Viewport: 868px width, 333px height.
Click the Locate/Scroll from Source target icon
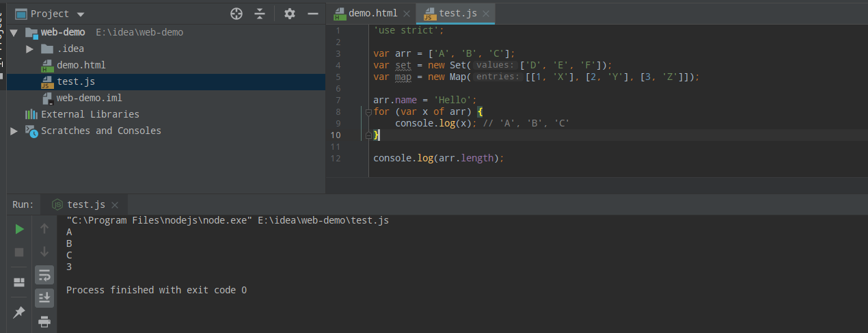tap(236, 14)
